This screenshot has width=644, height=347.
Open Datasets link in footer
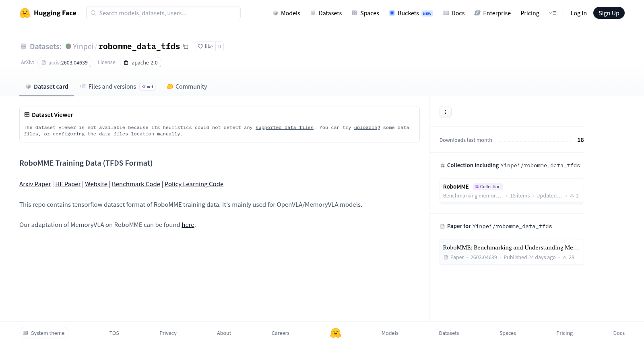click(449, 333)
